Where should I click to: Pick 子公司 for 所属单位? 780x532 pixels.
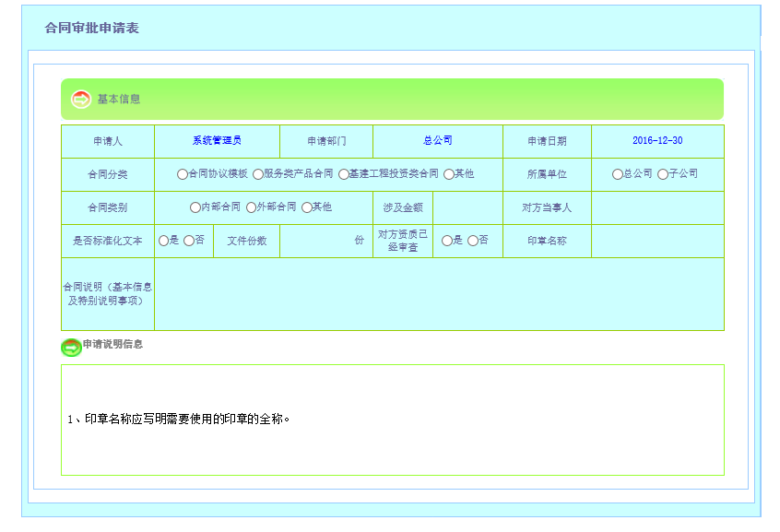663,174
